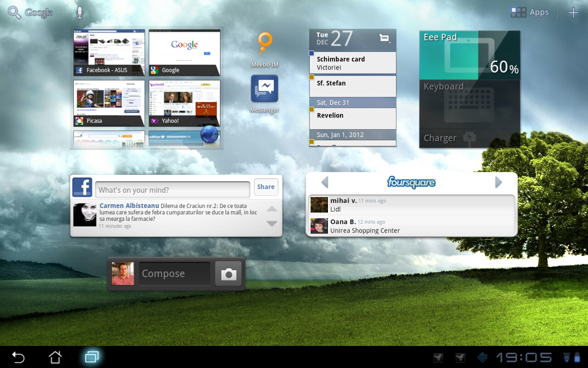
Task: Open browser via globe icon on bookmarks widget
Action: point(209,134)
